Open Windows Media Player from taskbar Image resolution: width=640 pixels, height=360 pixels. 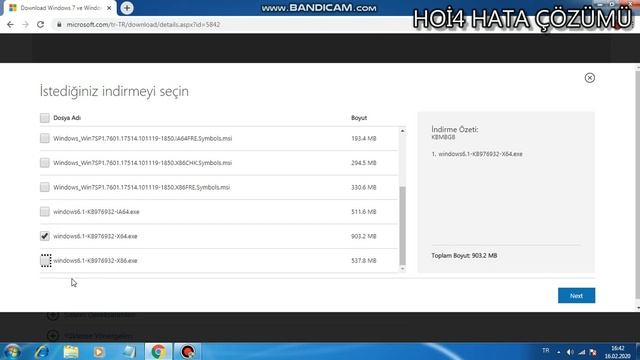tap(99, 351)
